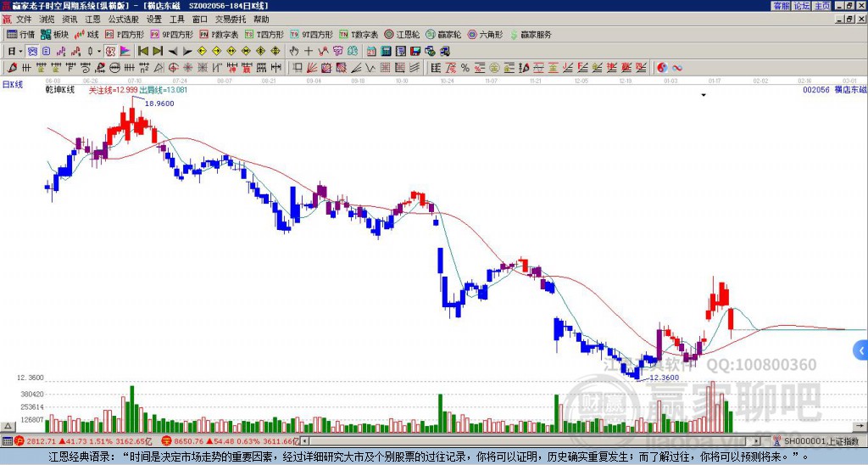Open the T四方形 time square

[x=264, y=34]
